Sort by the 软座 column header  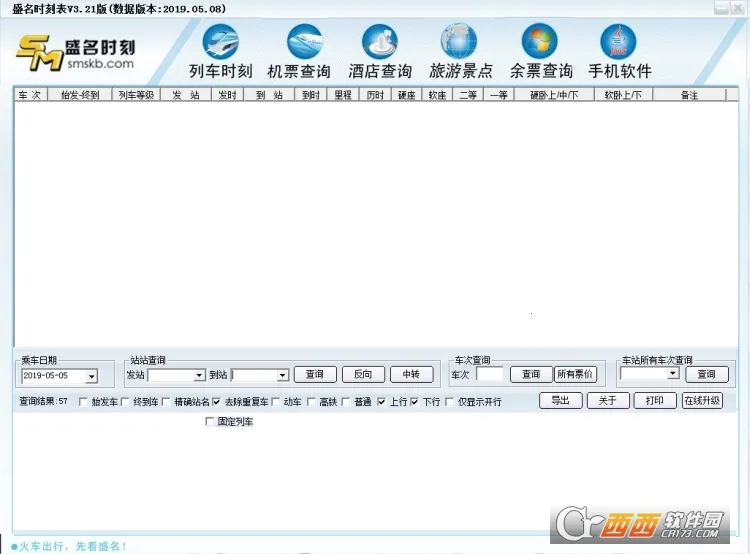(437, 95)
